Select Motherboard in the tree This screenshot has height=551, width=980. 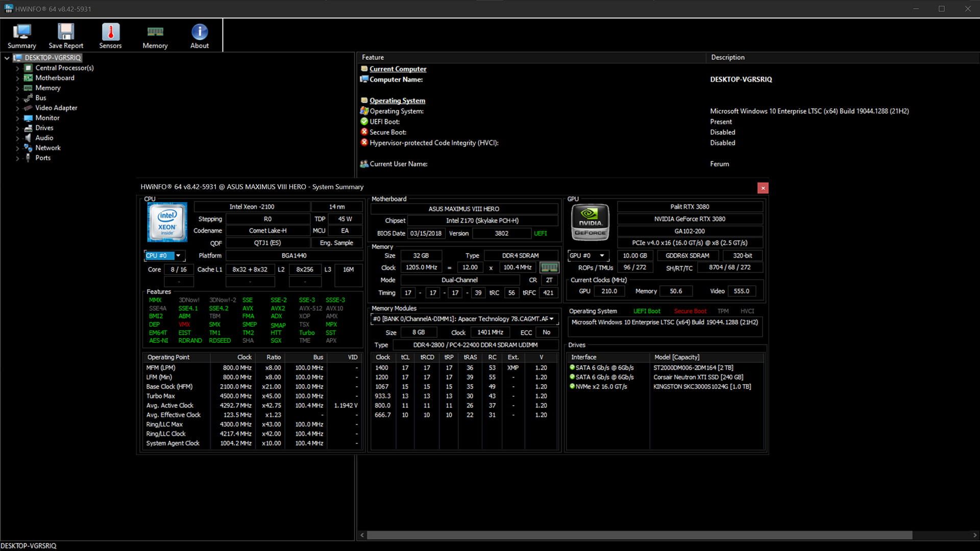(x=55, y=78)
